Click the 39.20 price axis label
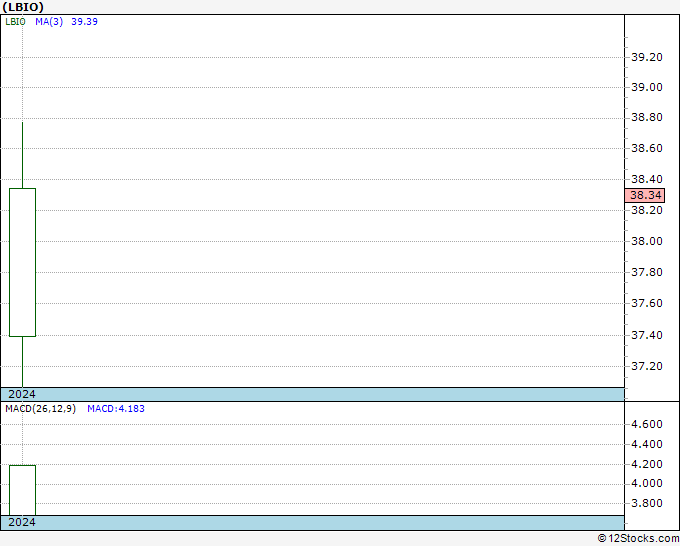 [647, 57]
